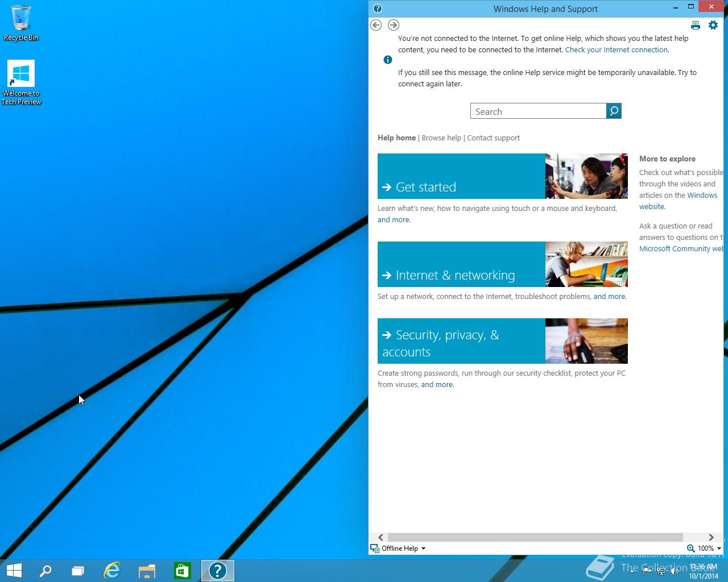Click inside the Help Search field
Viewport: 728px width, 582px height.
[x=539, y=111]
